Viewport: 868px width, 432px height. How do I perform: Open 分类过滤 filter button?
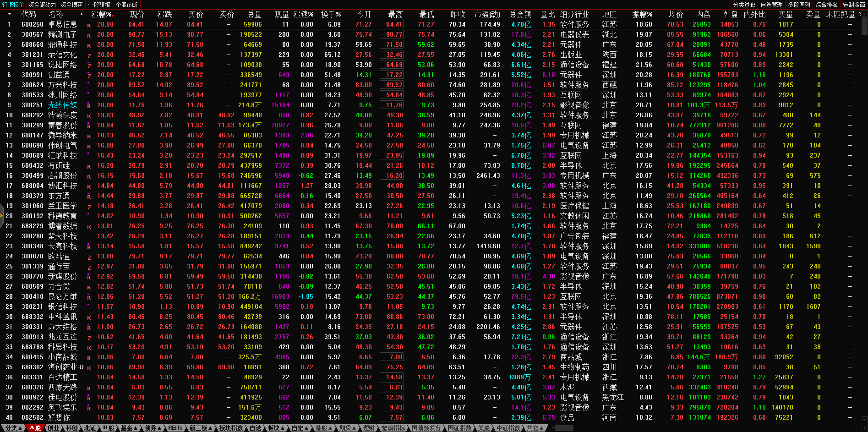(744, 5)
